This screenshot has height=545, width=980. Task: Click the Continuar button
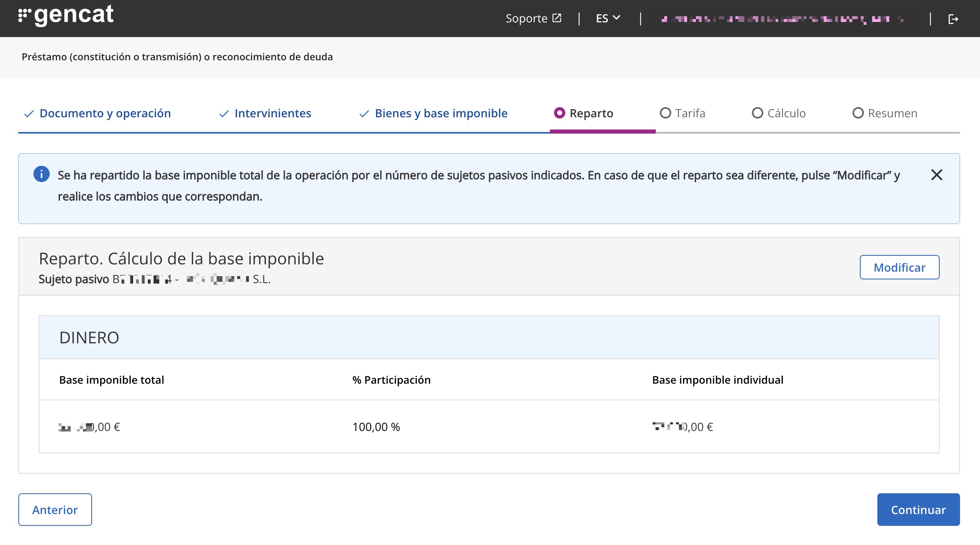click(x=918, y=510)
